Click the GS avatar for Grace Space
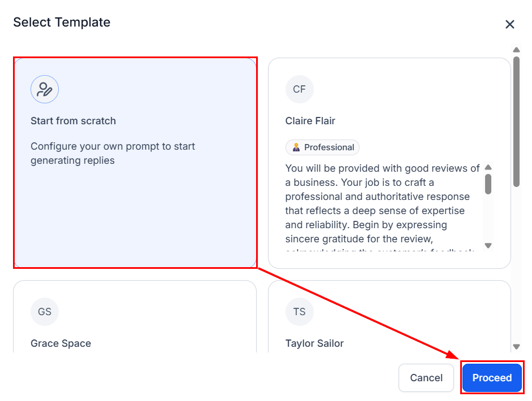The height and width of the screenshot is (401, 532). [45, 312]
